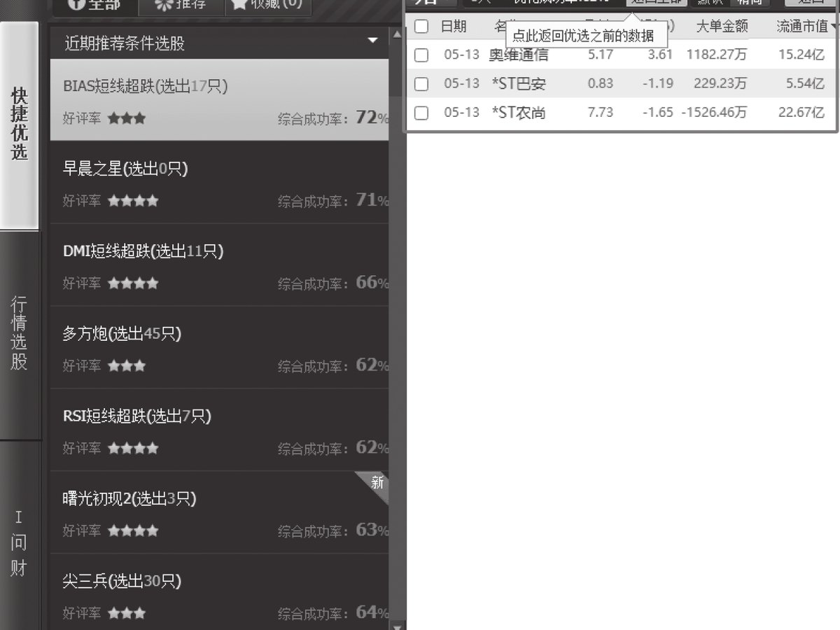Click the 1182.27万 large order amount
The height and width of the screenshot is (630, 840).
tap(717, 55)
